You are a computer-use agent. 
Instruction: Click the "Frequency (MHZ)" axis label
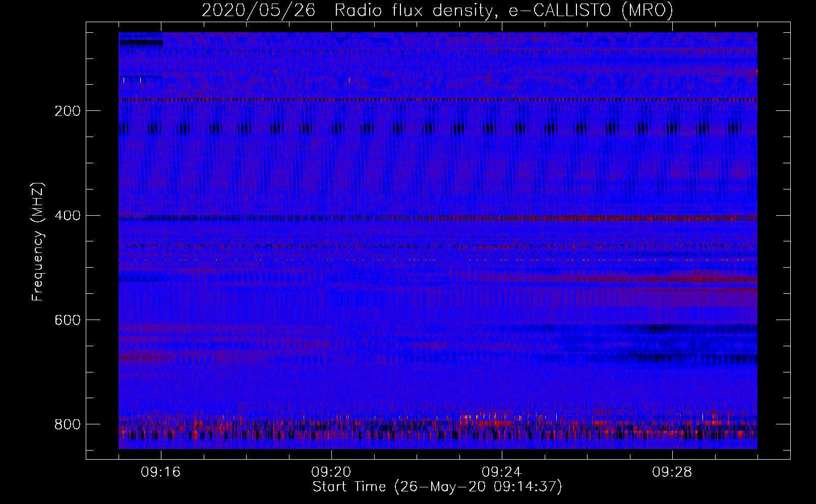pyautogui.click(x=38, y=242)
